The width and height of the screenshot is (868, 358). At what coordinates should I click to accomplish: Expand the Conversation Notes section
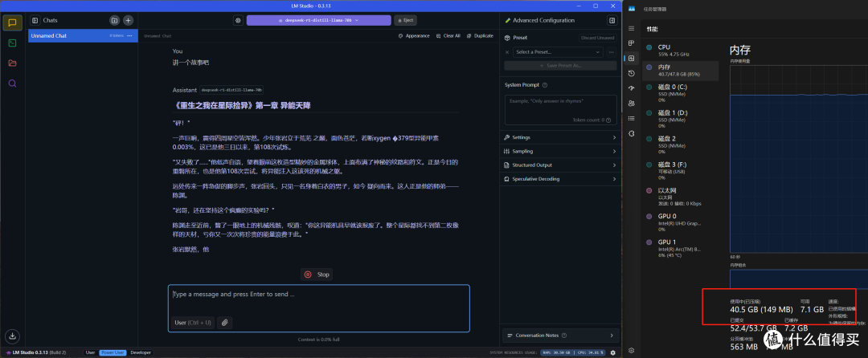560,336
